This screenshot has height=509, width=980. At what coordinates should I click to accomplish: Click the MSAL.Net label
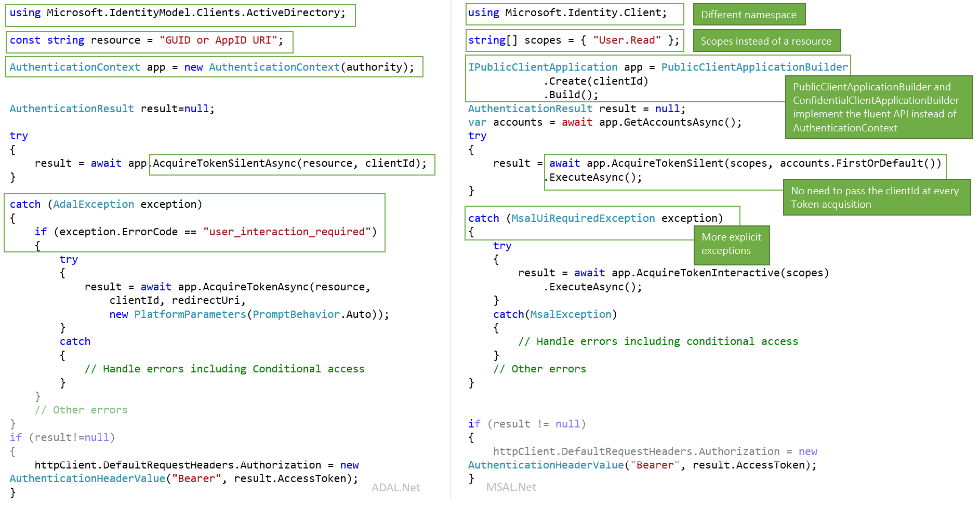(512, 487)
